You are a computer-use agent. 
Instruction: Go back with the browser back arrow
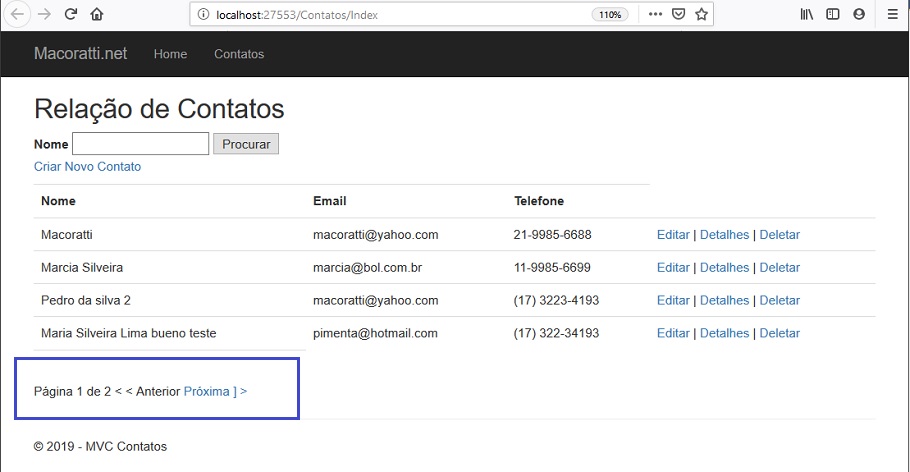pyautogui.click(x=17, y=15)
